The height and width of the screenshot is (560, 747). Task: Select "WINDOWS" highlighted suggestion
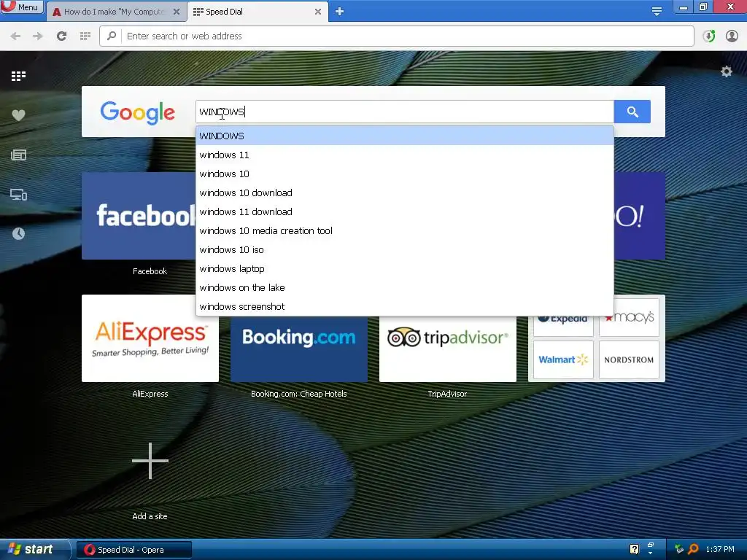pos(404,136)
